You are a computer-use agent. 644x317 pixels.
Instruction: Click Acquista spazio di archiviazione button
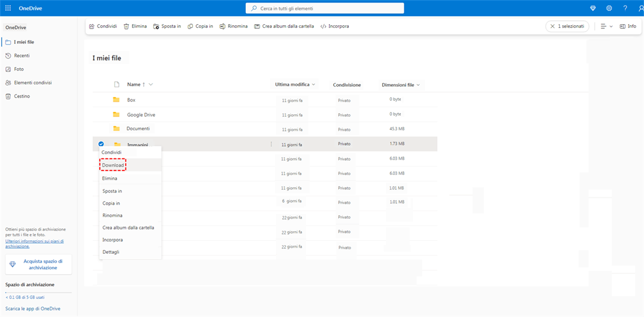click(39, 264)
